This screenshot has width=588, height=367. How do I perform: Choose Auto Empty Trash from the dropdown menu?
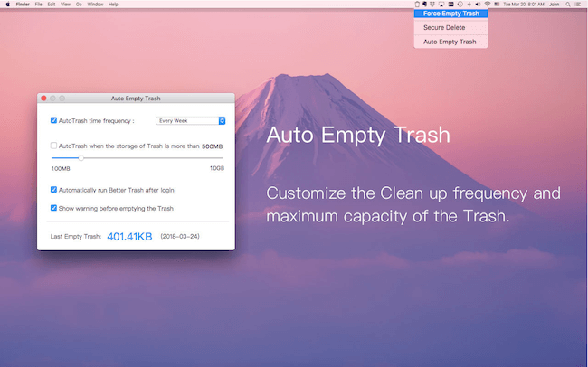click(x=451, y=42)
